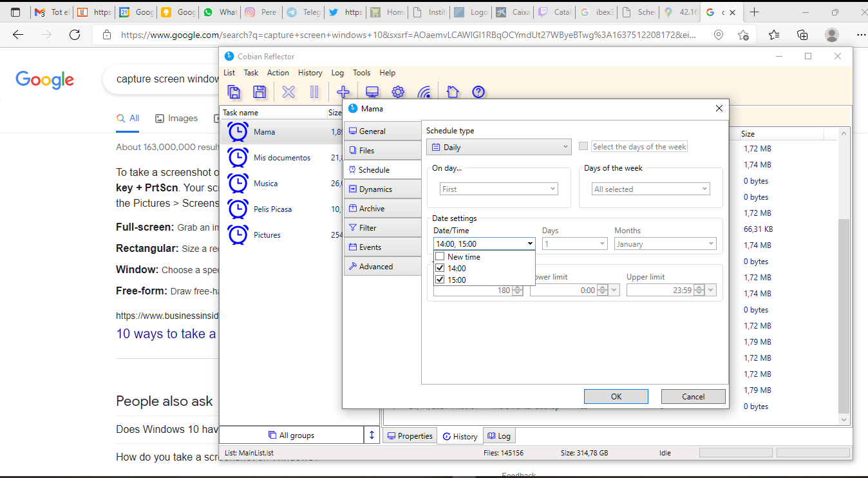The image size is (868, 478).
Task: Switch Google results to Images
Action: (x=176, y=118)
